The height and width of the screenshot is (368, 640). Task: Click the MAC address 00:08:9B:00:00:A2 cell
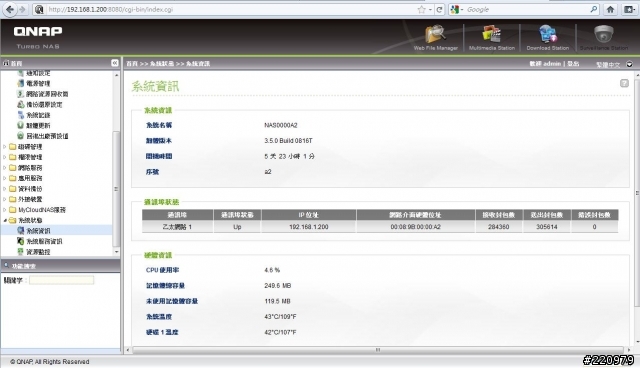pyautogui.click(x=416, y=227)
